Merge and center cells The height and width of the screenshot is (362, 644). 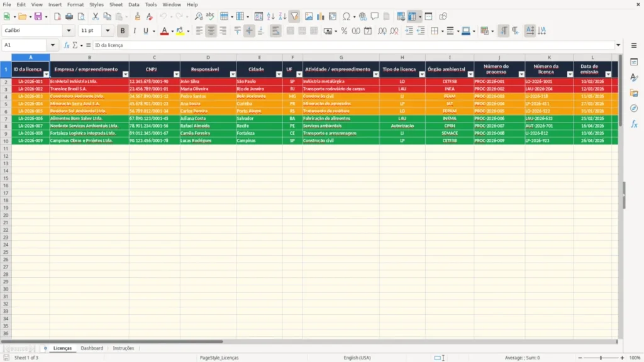point(291,31)
